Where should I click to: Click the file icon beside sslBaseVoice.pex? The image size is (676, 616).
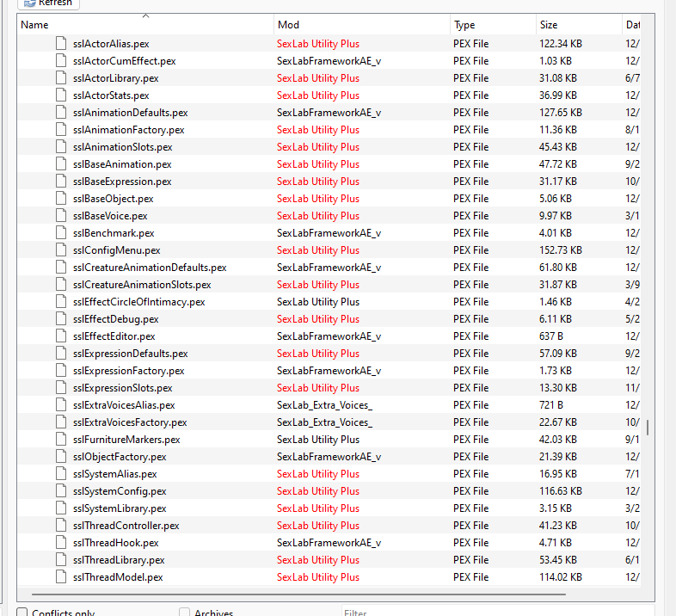point(61,216)
